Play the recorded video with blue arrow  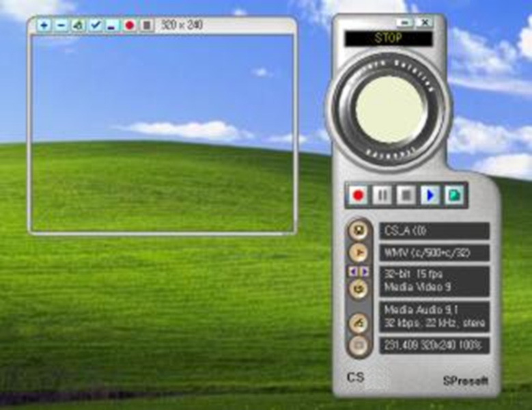[430, 195]
